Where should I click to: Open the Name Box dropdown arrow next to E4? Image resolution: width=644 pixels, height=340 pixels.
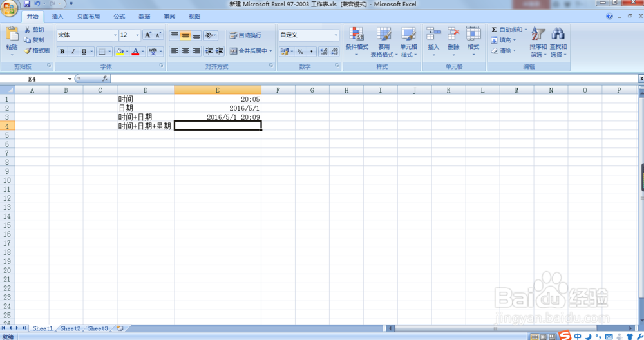70,79
